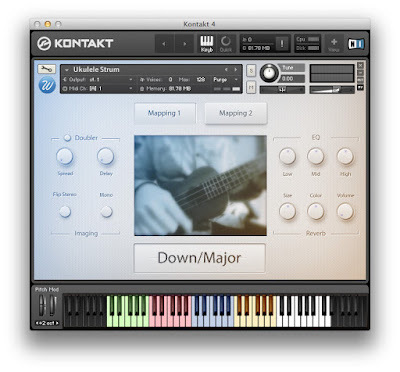Image resolution: width=400 pixels, height=372 pixels.
Task: Click the Pitch wheel
Action: [x=42, y=305]
